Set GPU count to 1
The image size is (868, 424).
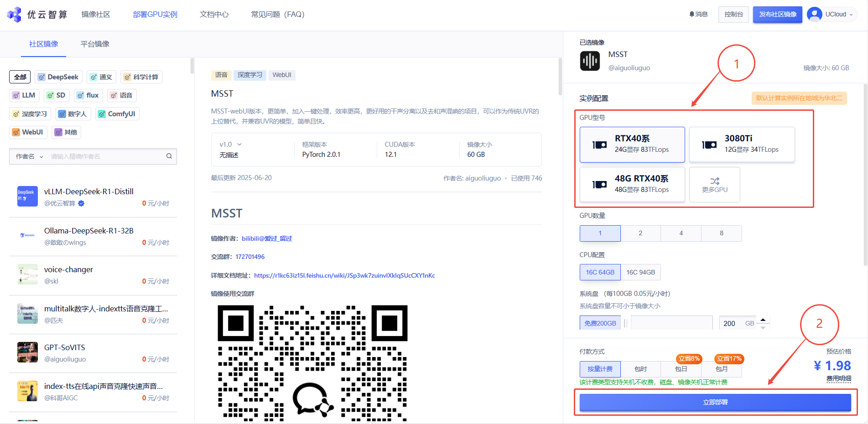(x=600, y=233)
